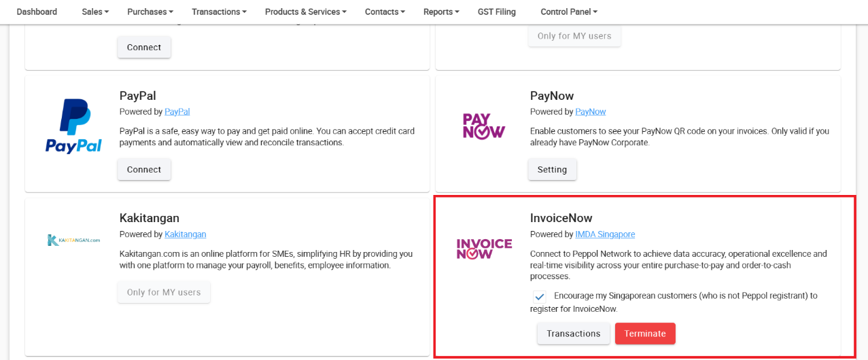Expand the Transactions dropdown in navbar
The image size is (868, 360).
(x=219, y=12)
